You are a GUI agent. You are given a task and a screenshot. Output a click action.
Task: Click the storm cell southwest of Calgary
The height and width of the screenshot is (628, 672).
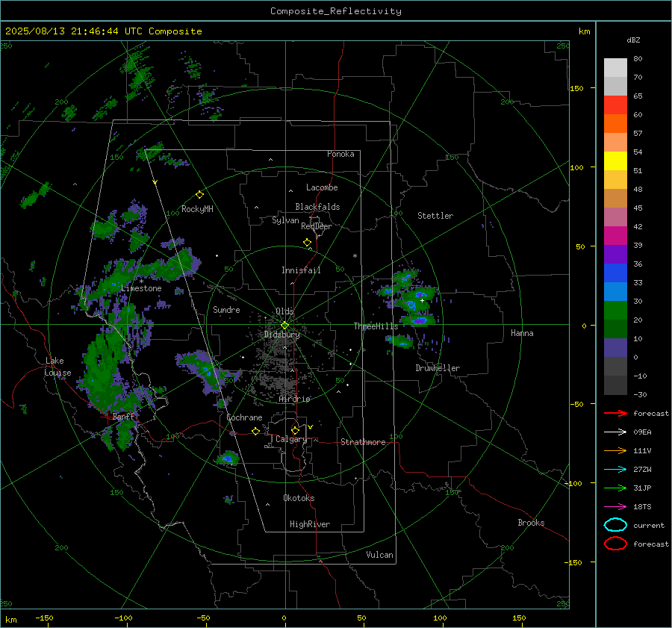point(228,458)
